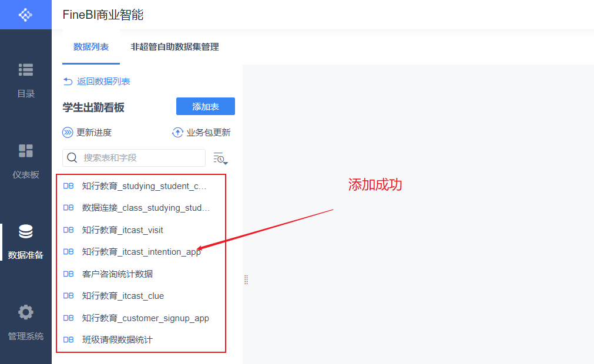Viewport: 594px width, 364px height.
Task: Click DB icon of 知行教育_customer_signup_app
Action: tap(68, 318)
